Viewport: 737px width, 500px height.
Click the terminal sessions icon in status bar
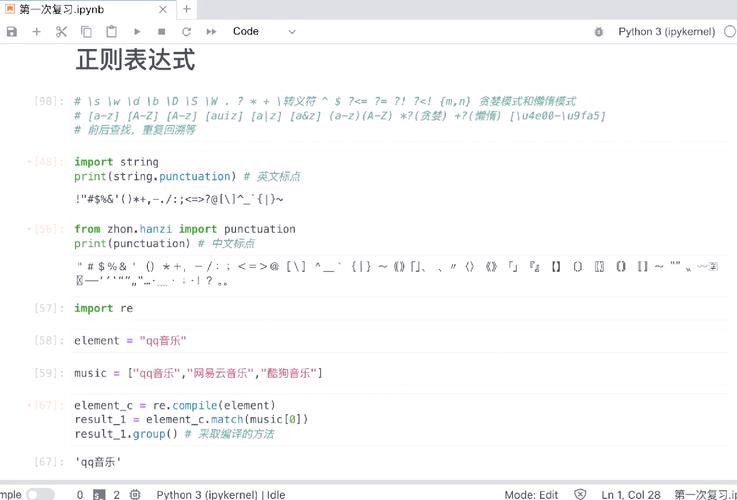click(99, 494)
